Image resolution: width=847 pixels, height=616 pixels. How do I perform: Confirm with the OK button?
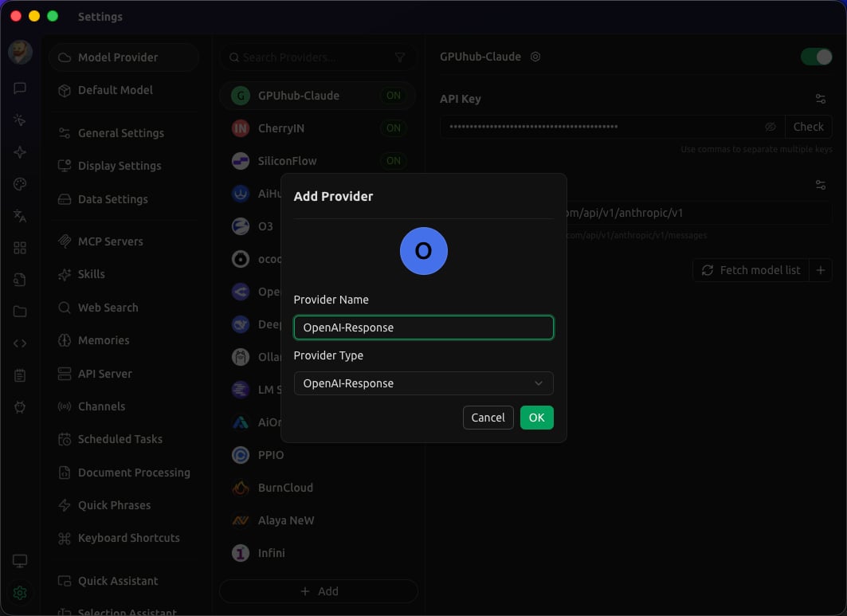coord(536,418)
